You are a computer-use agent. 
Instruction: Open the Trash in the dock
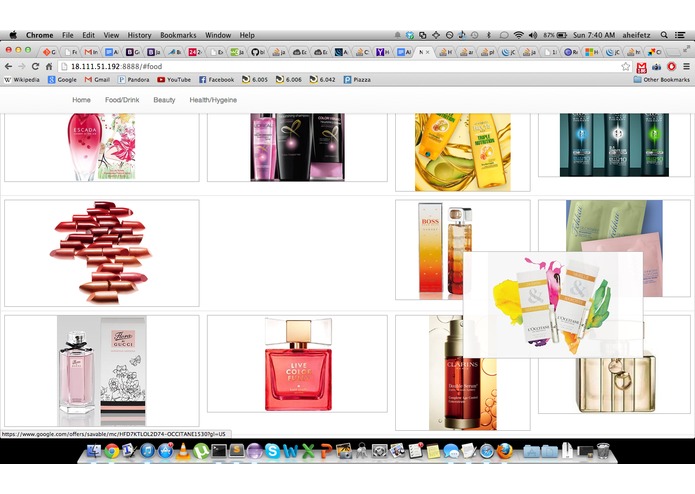pyautogui.click(x=603, y=451)
